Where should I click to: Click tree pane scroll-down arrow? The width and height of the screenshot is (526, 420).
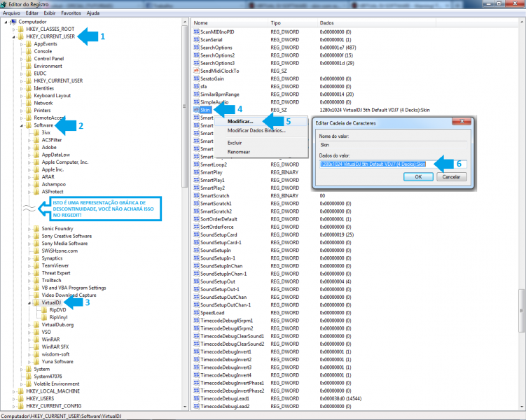coord(185,407)
